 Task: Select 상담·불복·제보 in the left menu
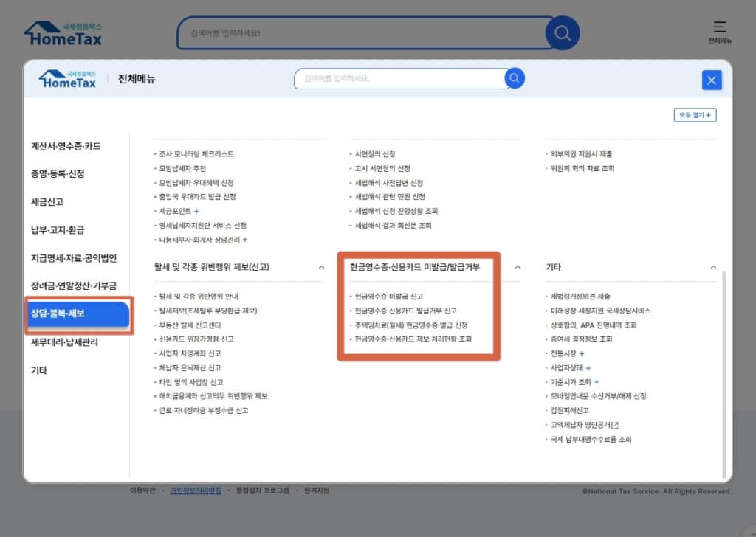coord(78,314)
